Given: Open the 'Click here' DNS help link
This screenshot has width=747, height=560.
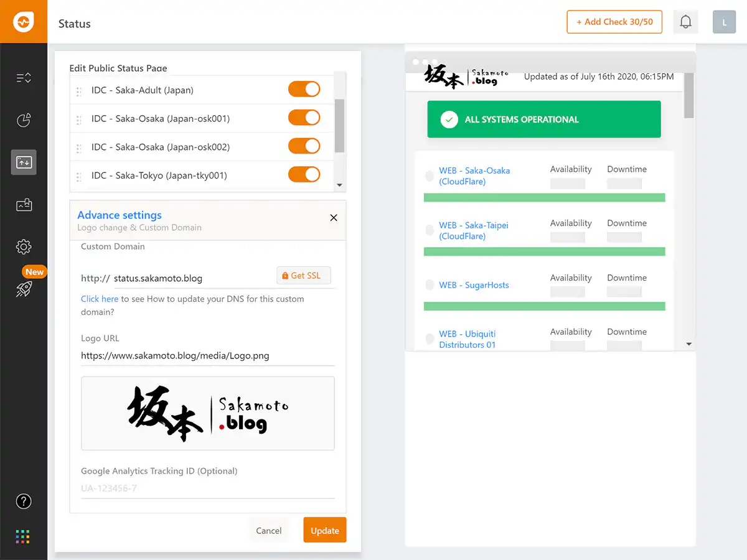Looking at the screenshot, I should pyautogui.click(x=100, y=299).
